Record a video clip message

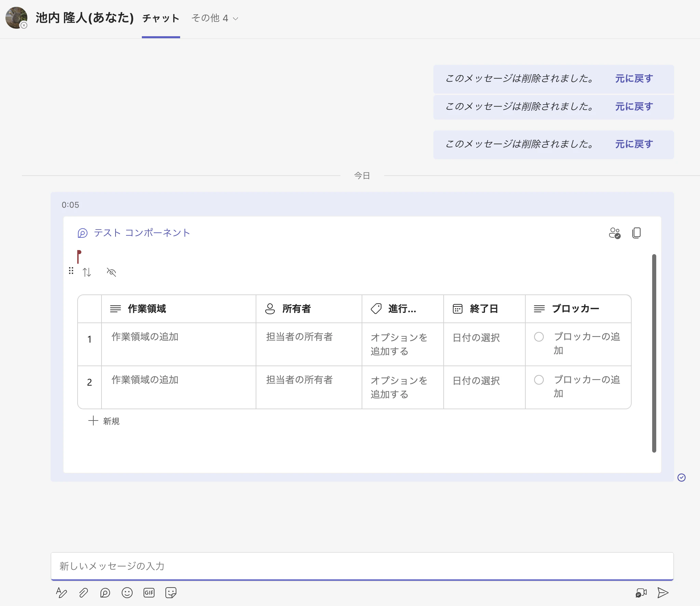pyautogui.click(x=641, y=593)
